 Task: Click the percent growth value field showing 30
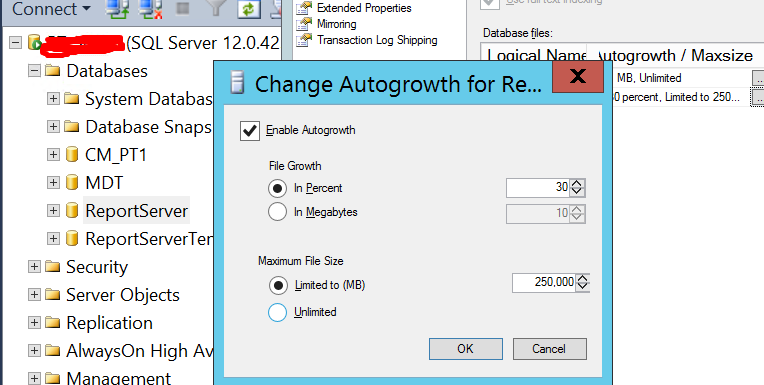point(537,188)
